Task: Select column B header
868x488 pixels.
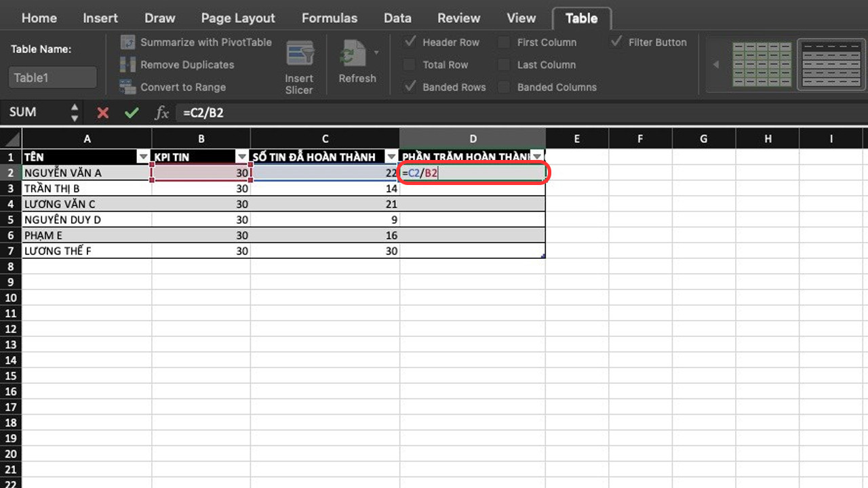Action: pos(201,139)
